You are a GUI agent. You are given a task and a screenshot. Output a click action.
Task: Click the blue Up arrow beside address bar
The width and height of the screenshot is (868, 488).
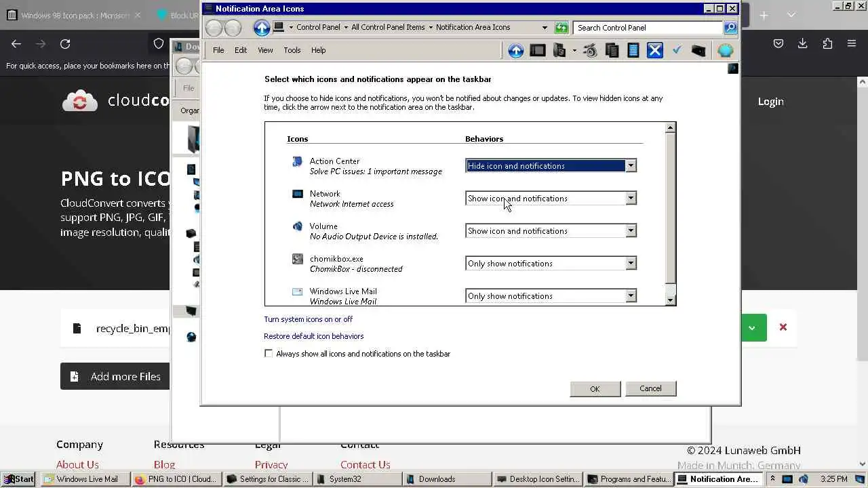262,28
